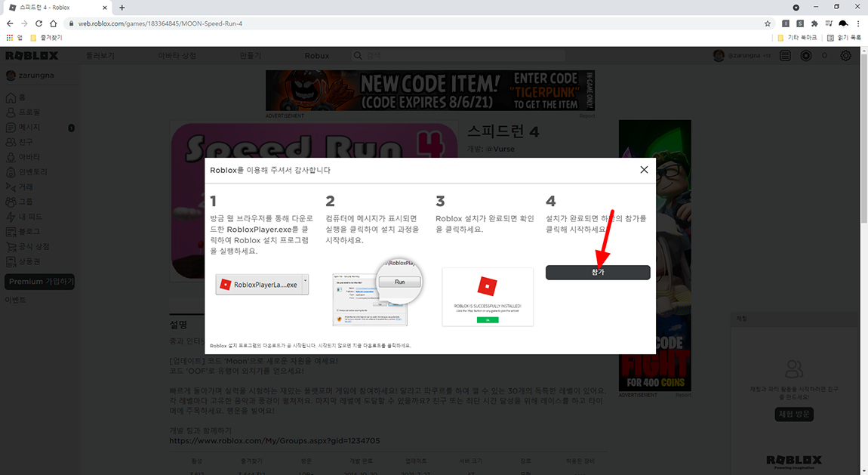Open the 만들기 menu
This screenshot has width=868, height=475.
tap(251, 55)
